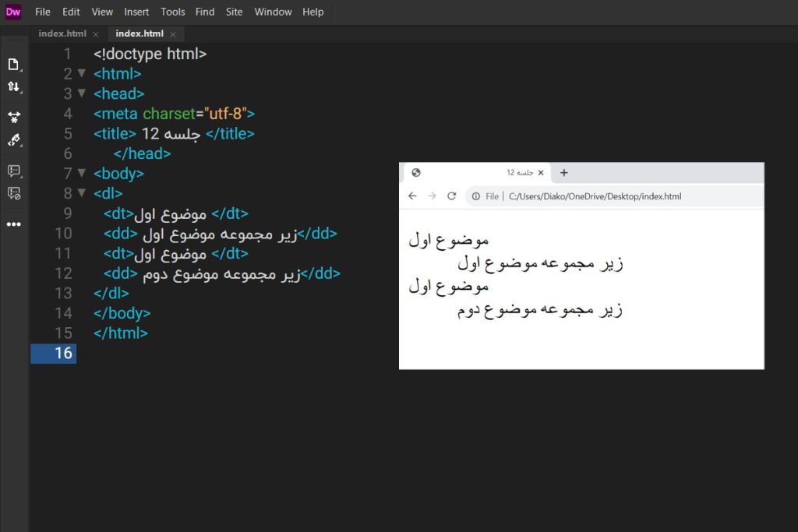Click the browser address bar URL
The width and height of the screenshot is (798, 532).
tap(595, 196)
